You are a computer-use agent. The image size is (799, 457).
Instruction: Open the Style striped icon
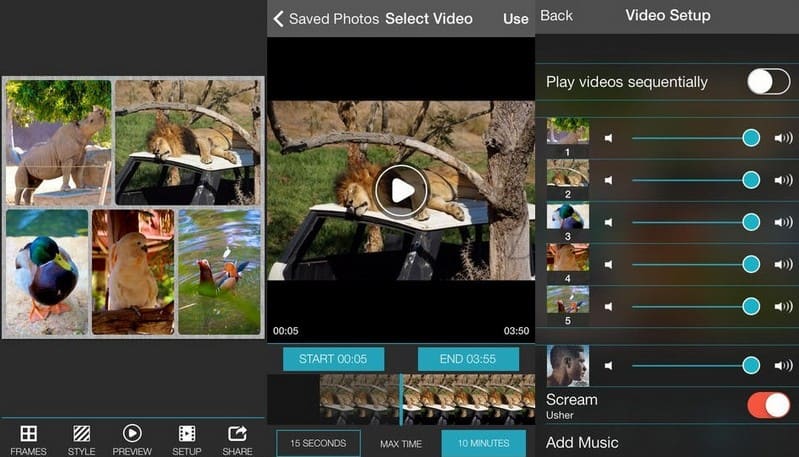point(81,434)
